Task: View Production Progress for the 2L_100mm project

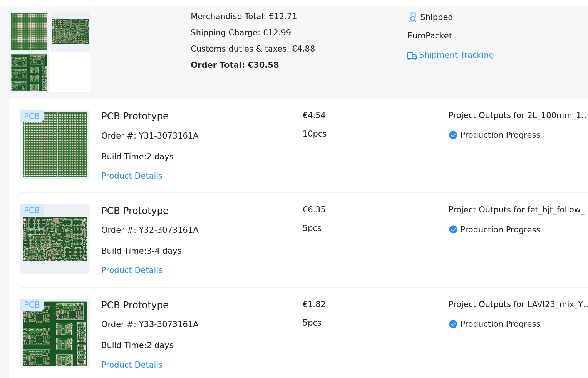Action: point(500,135)
